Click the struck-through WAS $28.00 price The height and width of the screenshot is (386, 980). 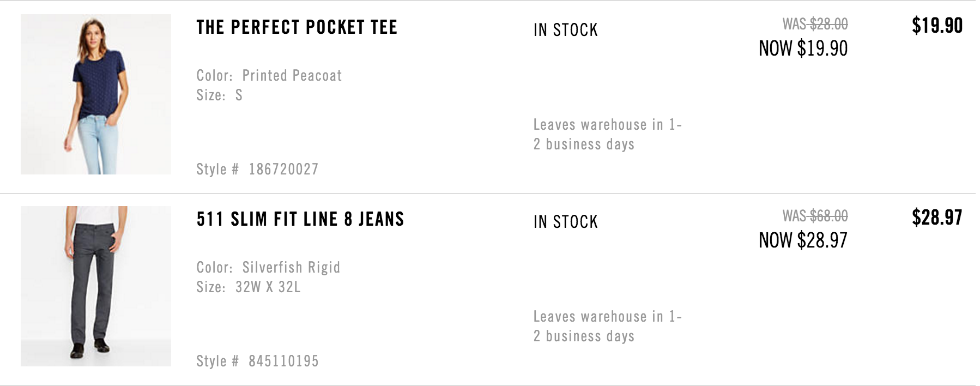(x=815, y=24)
